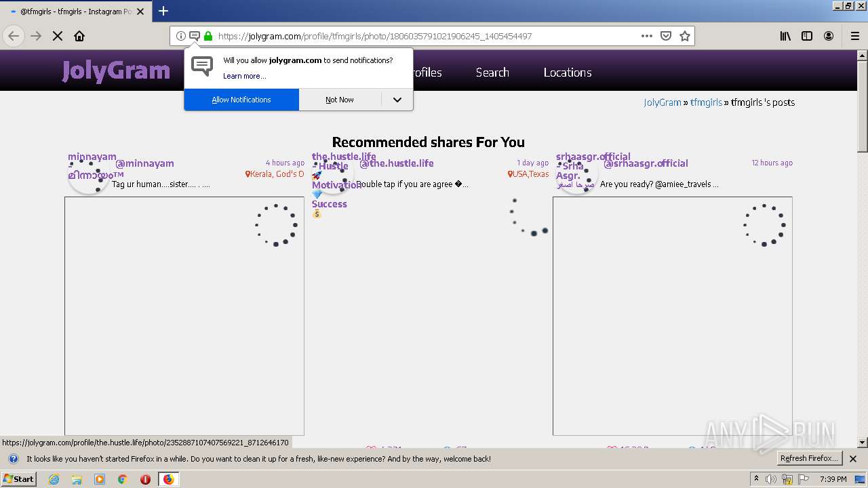Open notification permission icon in address bar
Viewport: 868px width, 488px height.
click(x=195, y=36)
